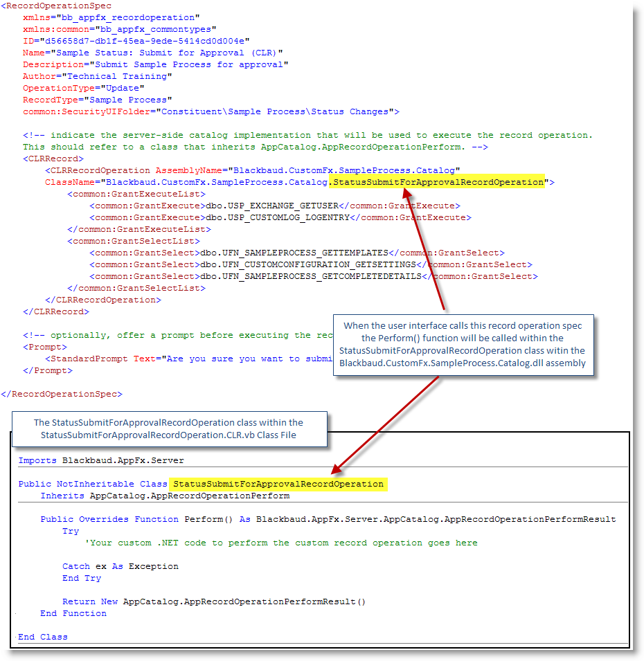Select the Inherits AppCatalog.AppRecordOperationPerform line
644x661 pixels.
coord(165,496)
